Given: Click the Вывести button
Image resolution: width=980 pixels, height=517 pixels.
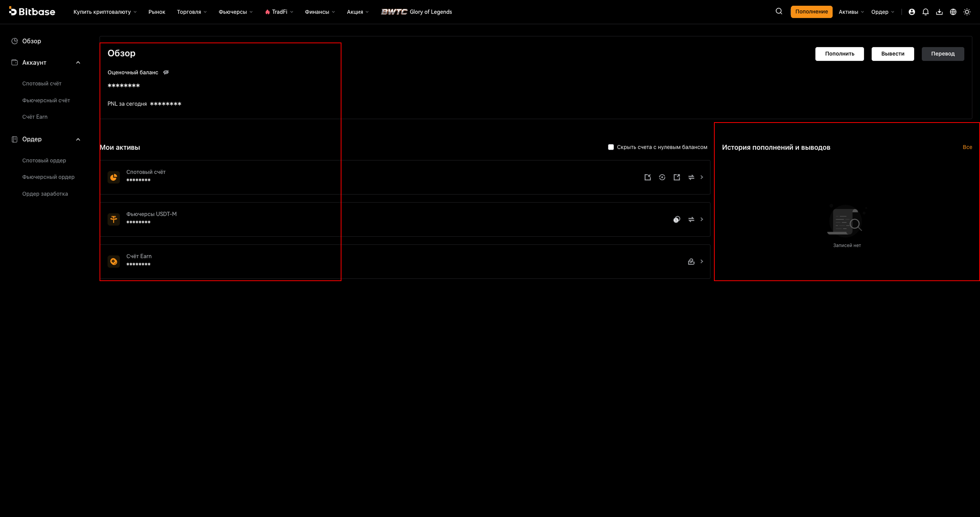Looking at the screenshot, I should coord(893,54).
